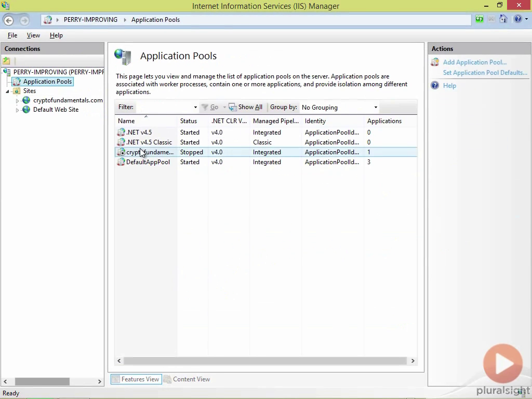This screenshot has width=532, height=399.
Task: Select Default Web Site in the tree
Action: [x=56, y=110]
